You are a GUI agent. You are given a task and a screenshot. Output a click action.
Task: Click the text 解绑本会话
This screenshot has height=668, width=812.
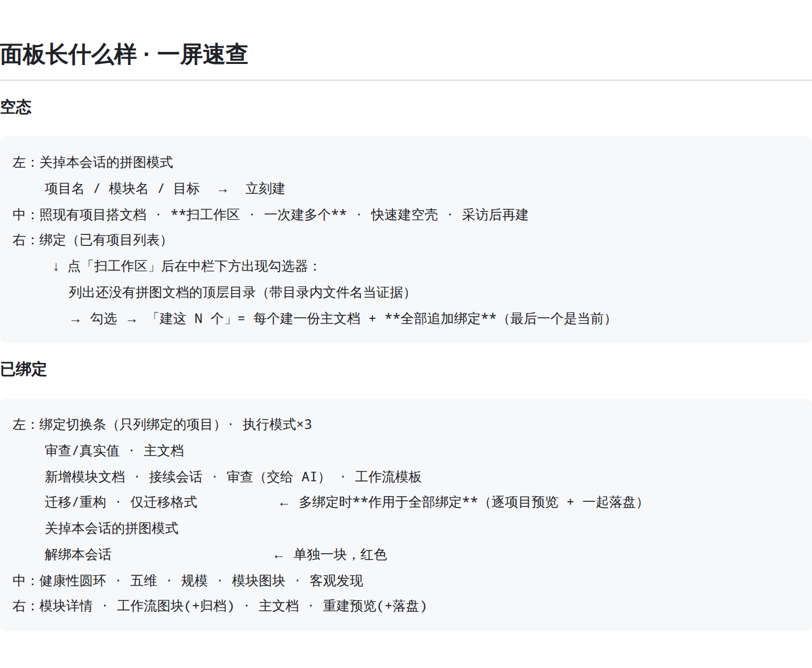click(78, 555)
